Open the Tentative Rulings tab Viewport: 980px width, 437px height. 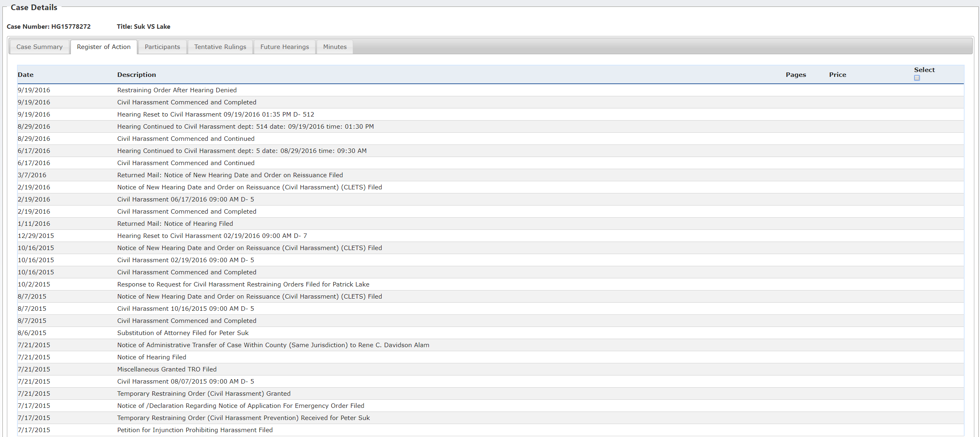click(x=220, y=47)
